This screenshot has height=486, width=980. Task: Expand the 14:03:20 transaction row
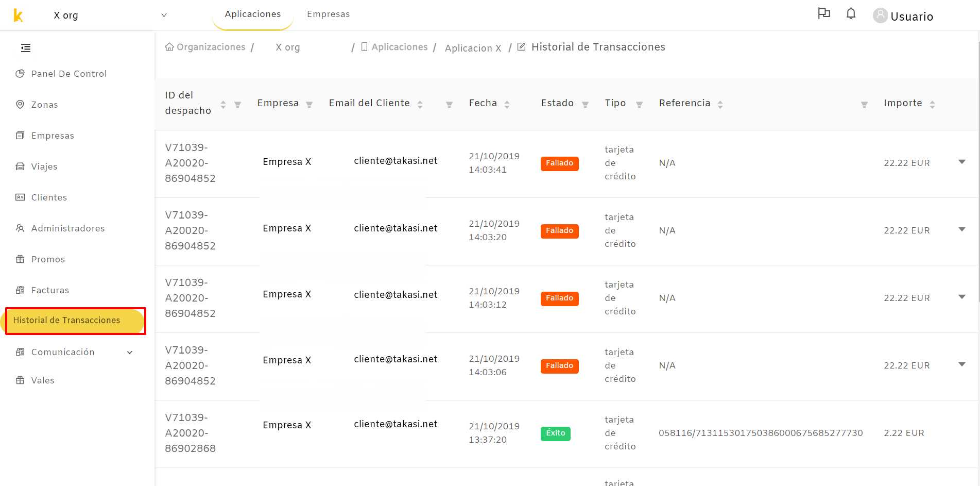(x=961, y=229)
